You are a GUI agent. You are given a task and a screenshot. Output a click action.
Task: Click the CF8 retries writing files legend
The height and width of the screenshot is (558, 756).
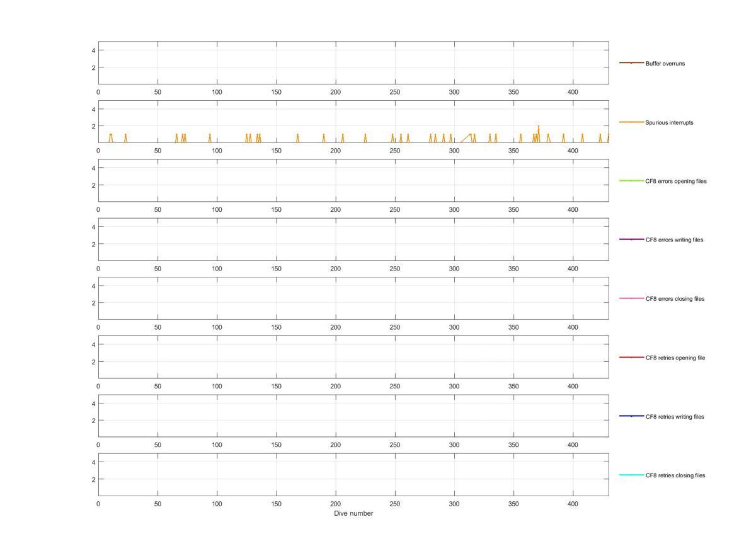coord(675,417)
